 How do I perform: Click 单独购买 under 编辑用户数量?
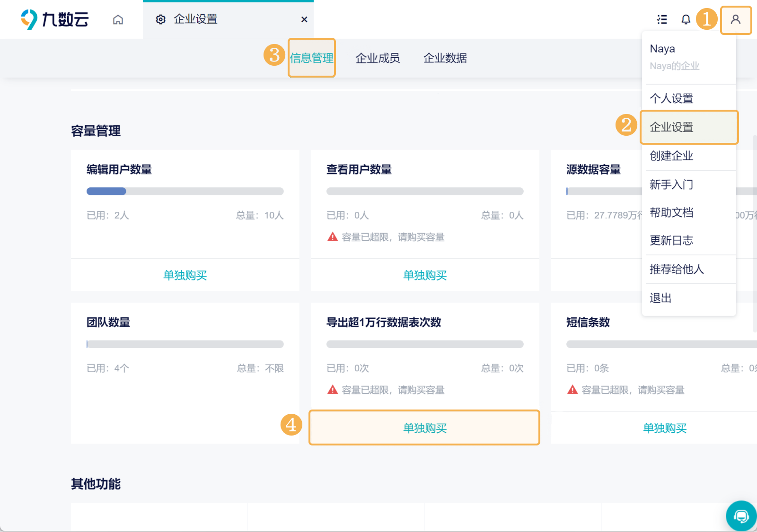click(x=185, y=275)
